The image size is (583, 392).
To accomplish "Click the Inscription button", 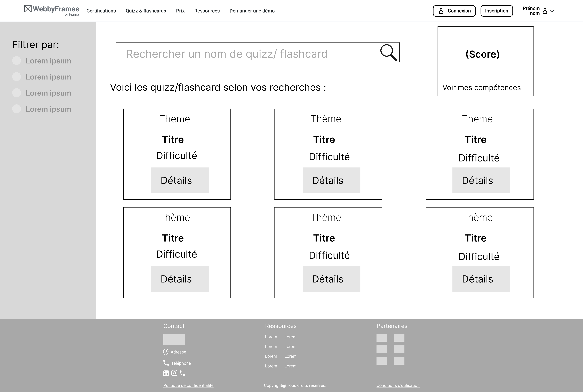I will click(x=497, y=11).
